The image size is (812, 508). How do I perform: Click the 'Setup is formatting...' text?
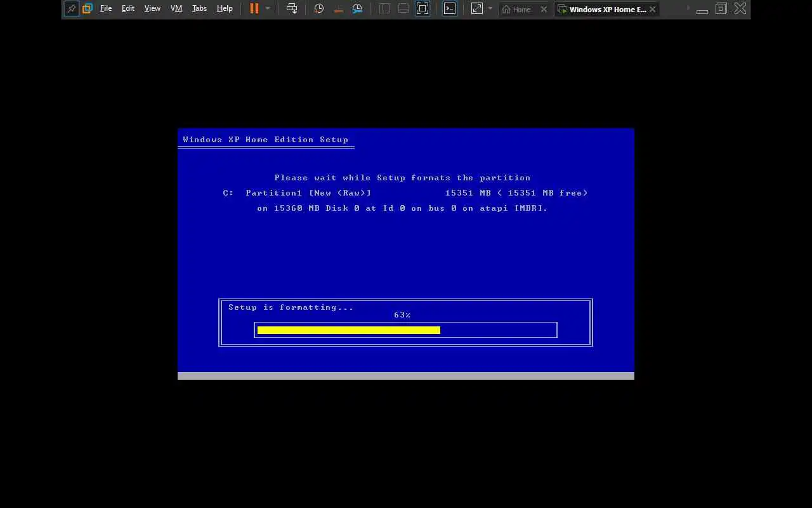[x=291, y=307]
